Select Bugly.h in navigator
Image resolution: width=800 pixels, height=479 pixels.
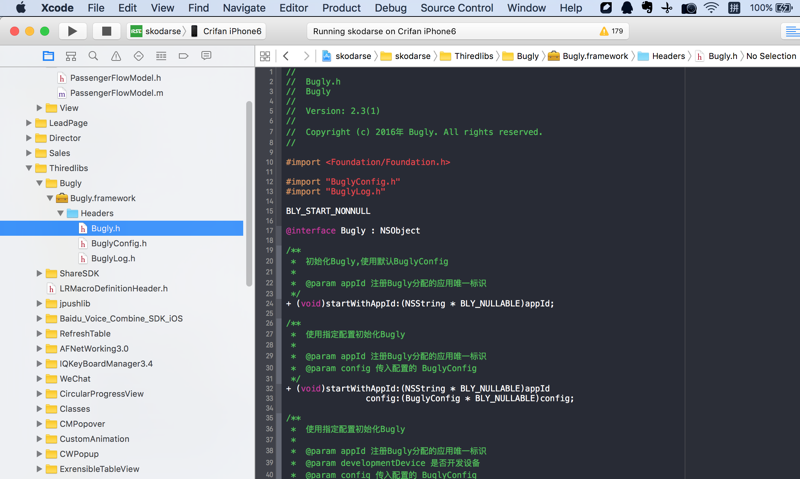point(106,228)
